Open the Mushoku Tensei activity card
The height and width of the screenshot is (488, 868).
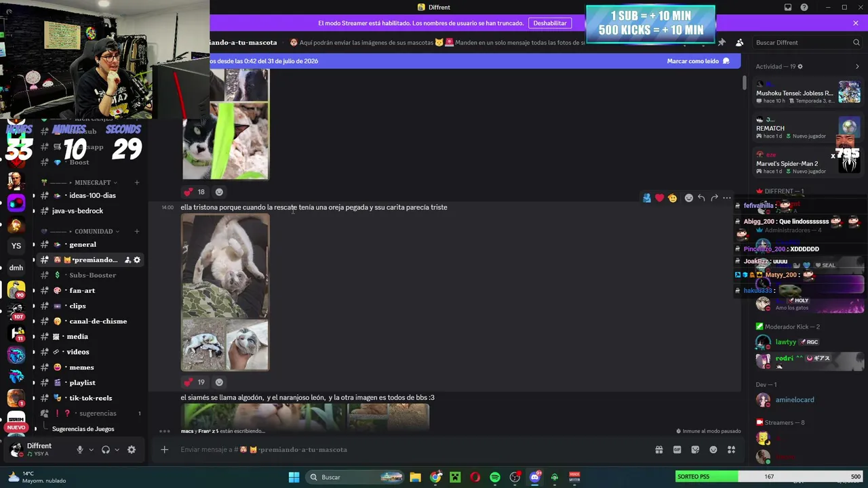pos(808,93)
